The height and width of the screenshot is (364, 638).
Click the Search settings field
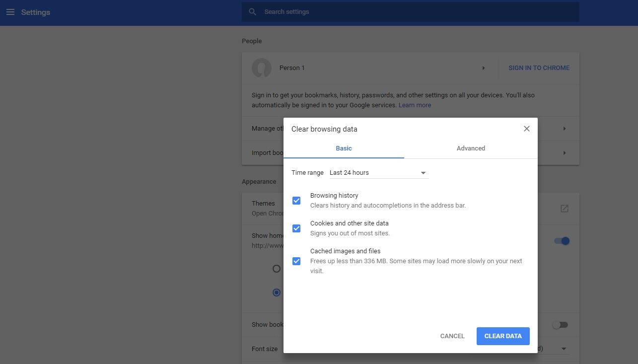[x=417, y=12]
